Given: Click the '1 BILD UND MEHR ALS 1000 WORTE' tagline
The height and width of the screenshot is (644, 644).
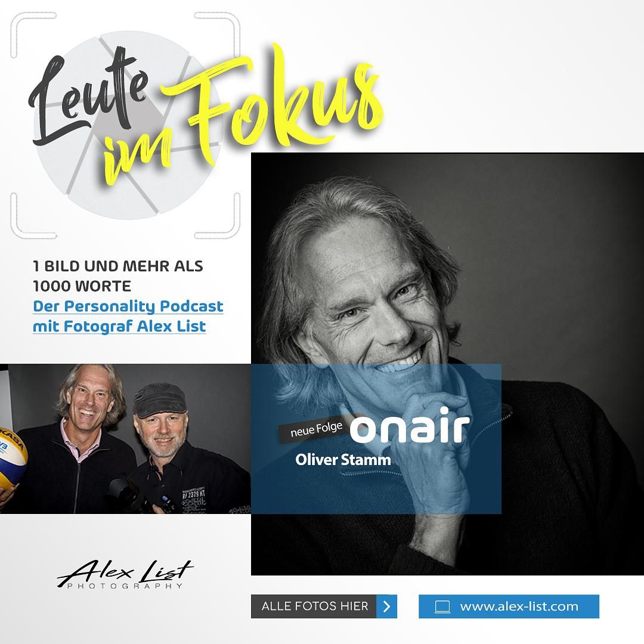Looking at the screenshot, I should (118, 276).
